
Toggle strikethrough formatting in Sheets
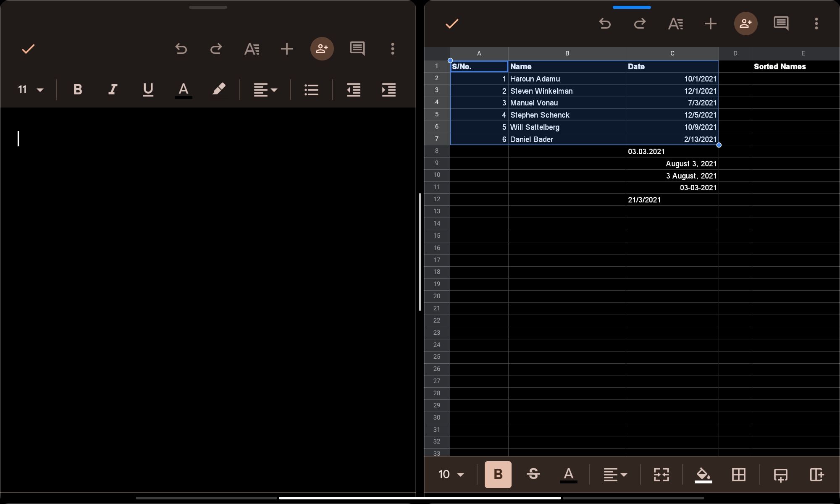[x=533, y=475]
